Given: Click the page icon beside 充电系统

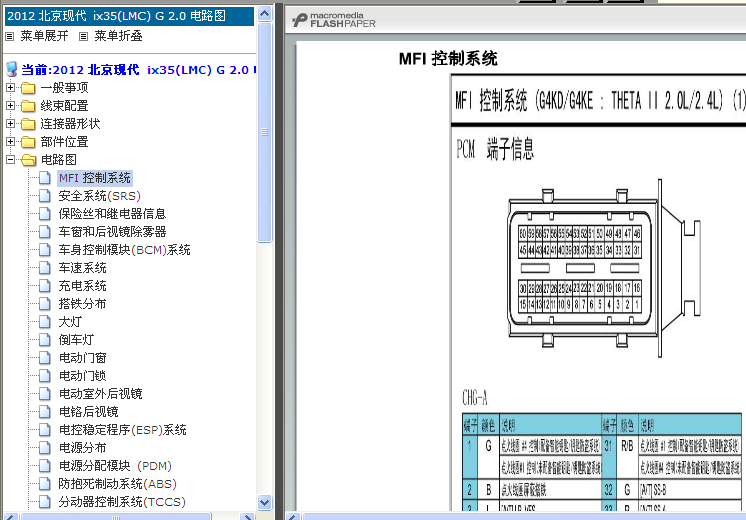Looking at the screenshot, I should point(45,286).
